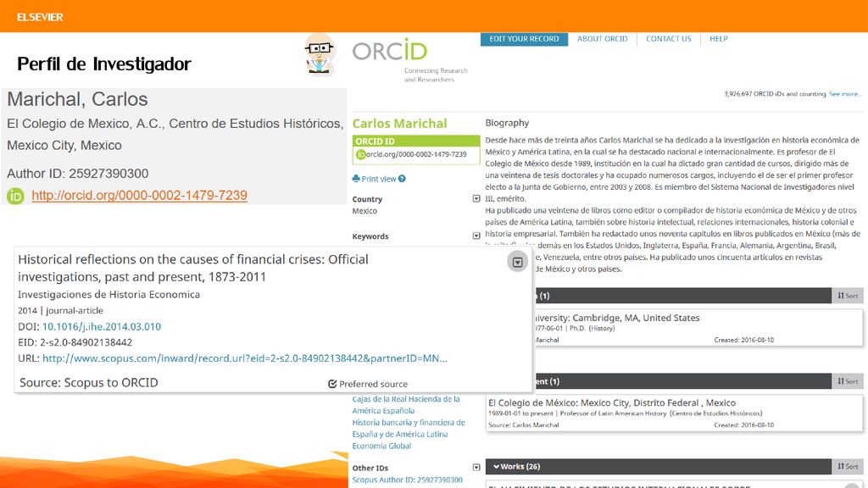Open the ORCID green iD icon beside the orcid link

[x=15, y=196]
